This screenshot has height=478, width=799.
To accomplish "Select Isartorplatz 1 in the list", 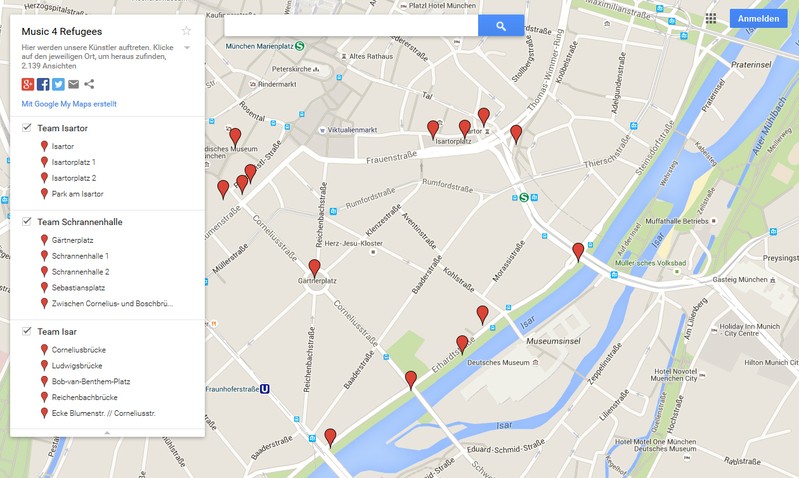I will coord(73,162).
